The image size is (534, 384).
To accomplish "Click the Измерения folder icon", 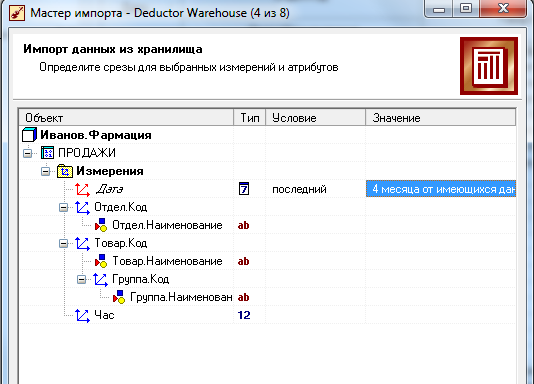I will click(65, 171).
